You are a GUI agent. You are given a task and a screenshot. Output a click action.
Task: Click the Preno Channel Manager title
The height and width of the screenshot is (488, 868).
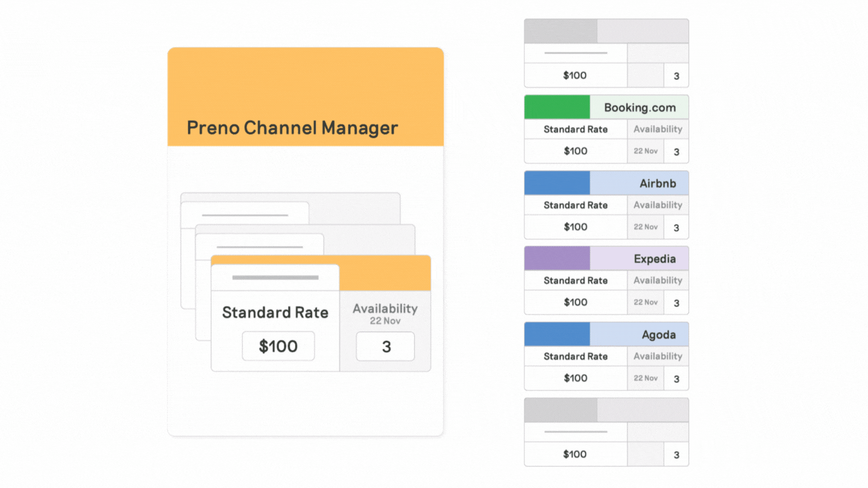pos(292,128)
